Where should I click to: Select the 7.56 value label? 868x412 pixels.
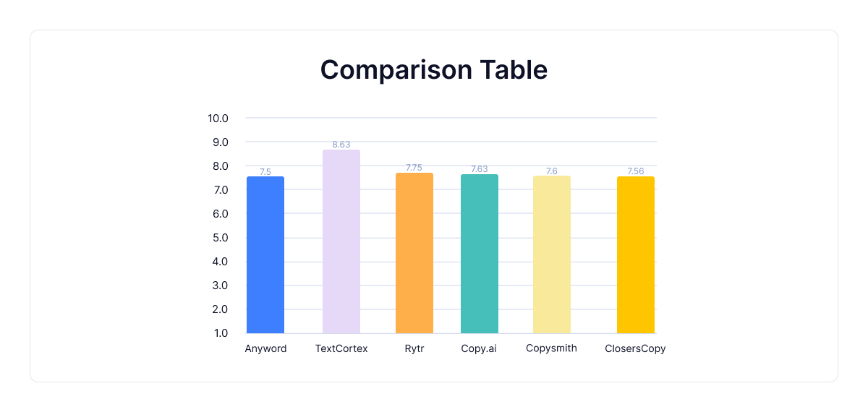pos(636,171)
